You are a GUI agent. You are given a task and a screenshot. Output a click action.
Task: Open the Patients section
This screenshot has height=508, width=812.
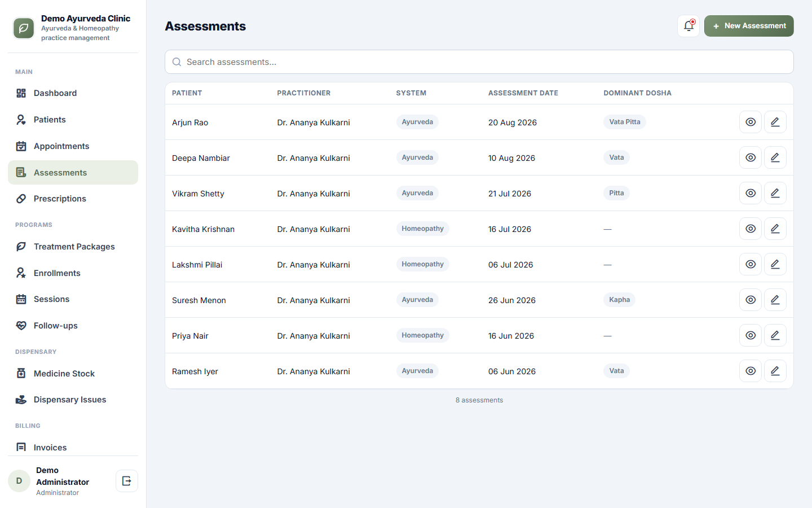pyautogui.click(x=73, y=120)
